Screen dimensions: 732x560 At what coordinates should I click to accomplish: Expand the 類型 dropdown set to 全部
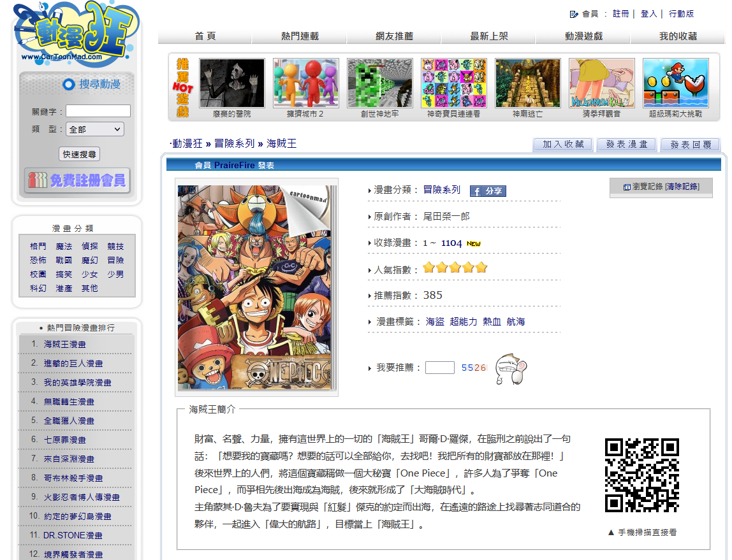pyautogui.click(x=95, y=129)
